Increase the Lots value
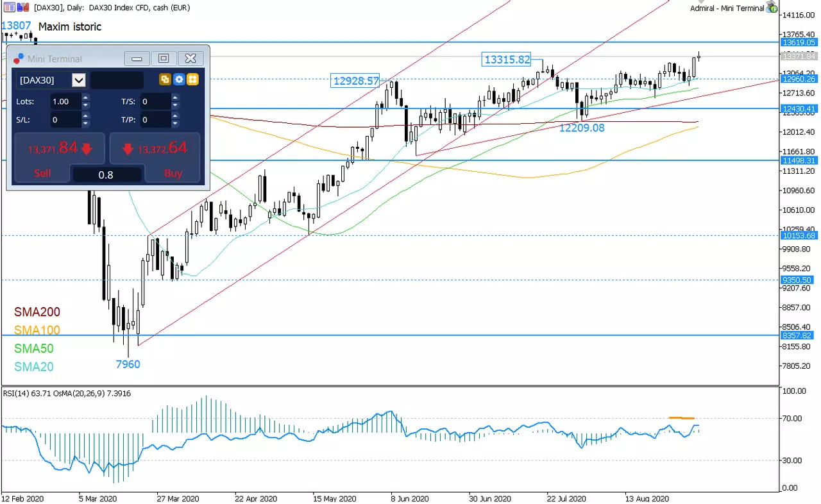Screen dimensions: 821x504 [x=86, y=97]
